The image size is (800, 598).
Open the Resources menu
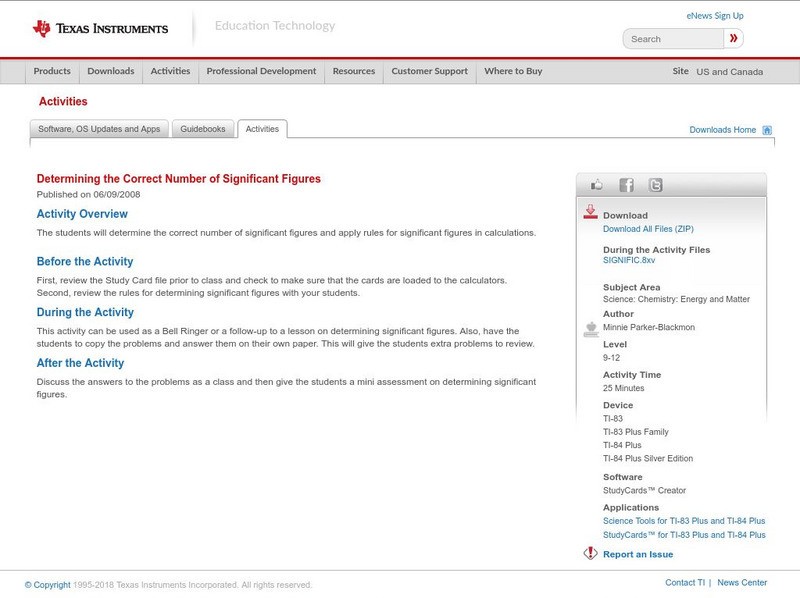click(x=353, y=71)
